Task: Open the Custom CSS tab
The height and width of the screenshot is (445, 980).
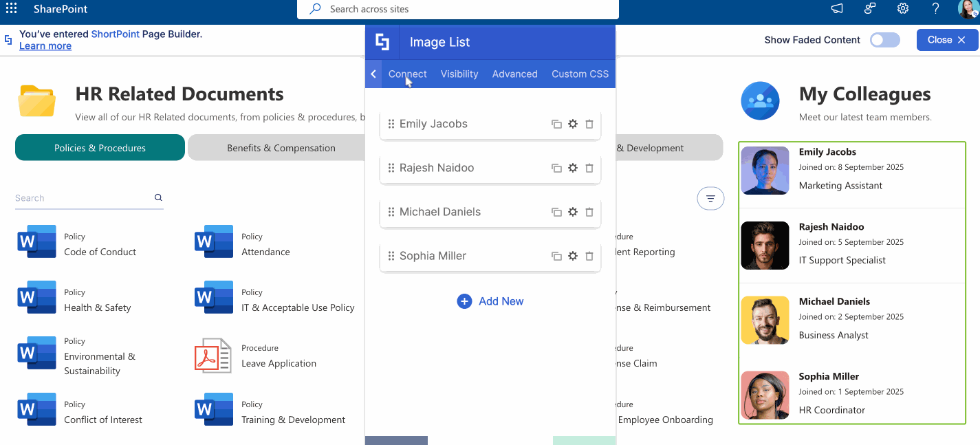Action: pos(580,74)
